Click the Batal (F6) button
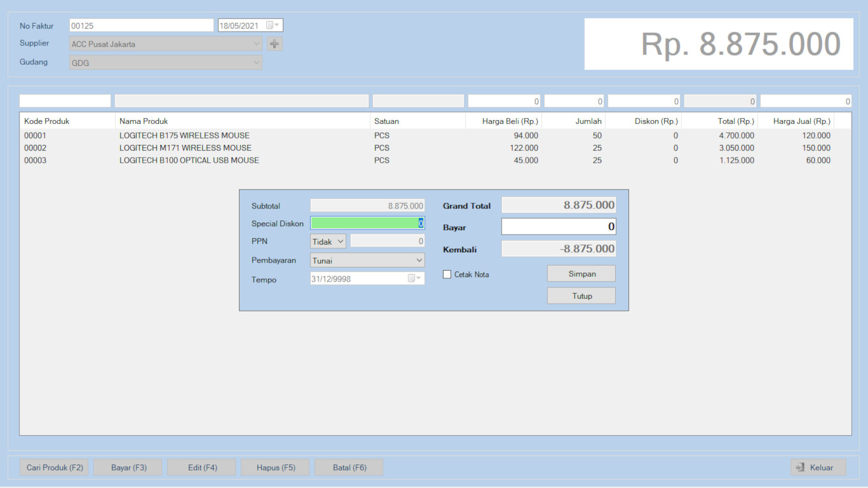 (349, 468)
